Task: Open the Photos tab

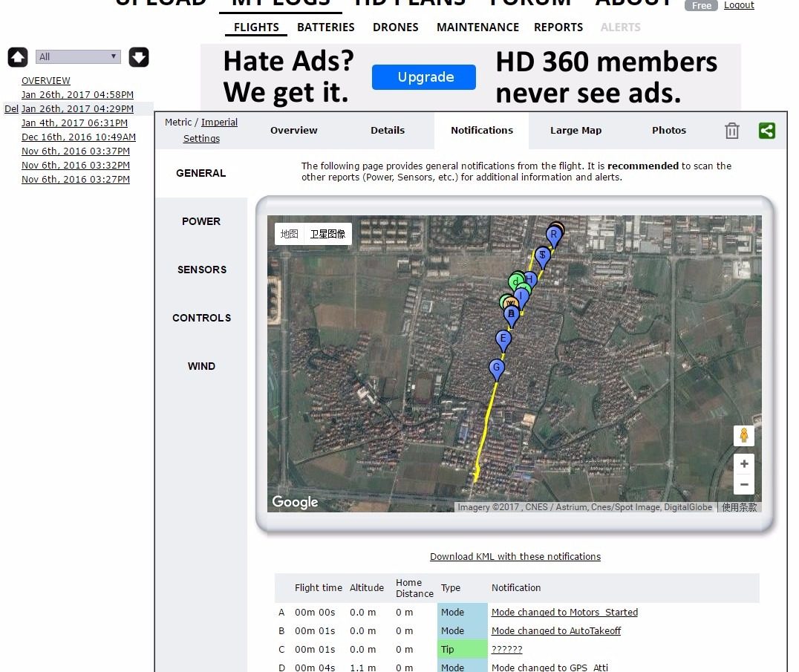Action: [669, 131]
